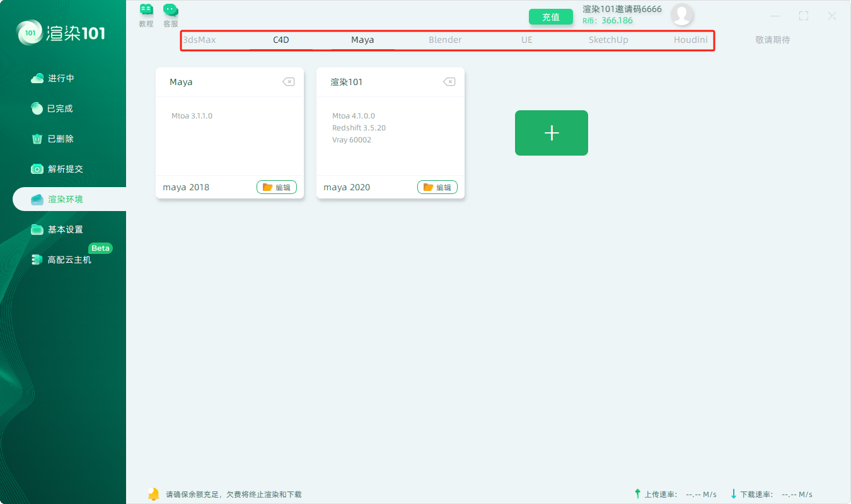Switch to the Maya tab
Viewport: 851px width, 504px height.
click(x=362, y=40)
